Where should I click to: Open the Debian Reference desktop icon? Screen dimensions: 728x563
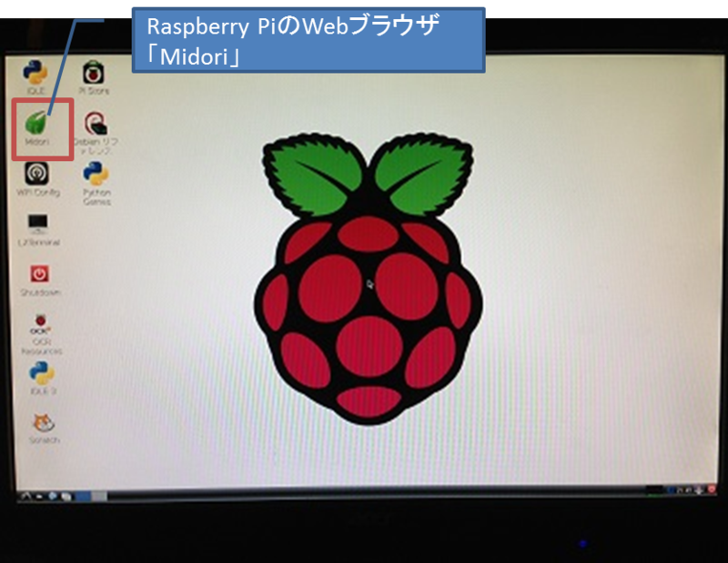point(96,133)
